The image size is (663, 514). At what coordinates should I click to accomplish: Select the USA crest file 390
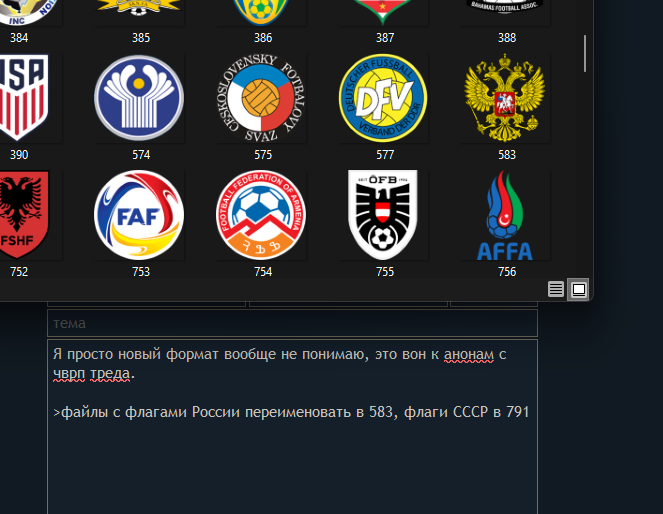click(x=24, y=98)
